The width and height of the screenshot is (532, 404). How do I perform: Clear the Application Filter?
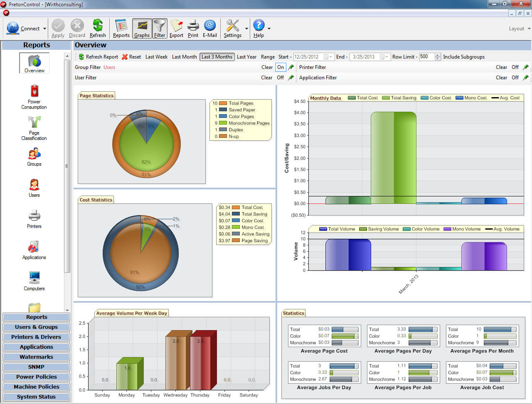(x=502, y=78)
